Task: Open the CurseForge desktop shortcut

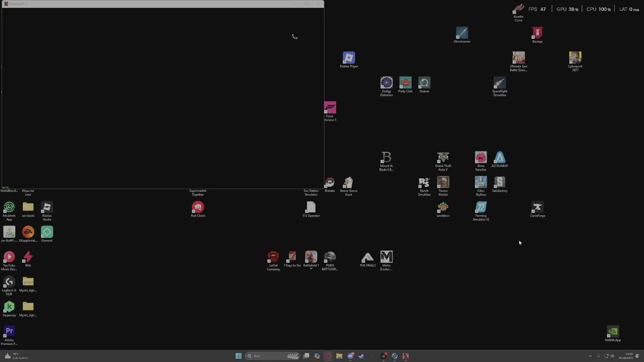Action: pos(537,210)
